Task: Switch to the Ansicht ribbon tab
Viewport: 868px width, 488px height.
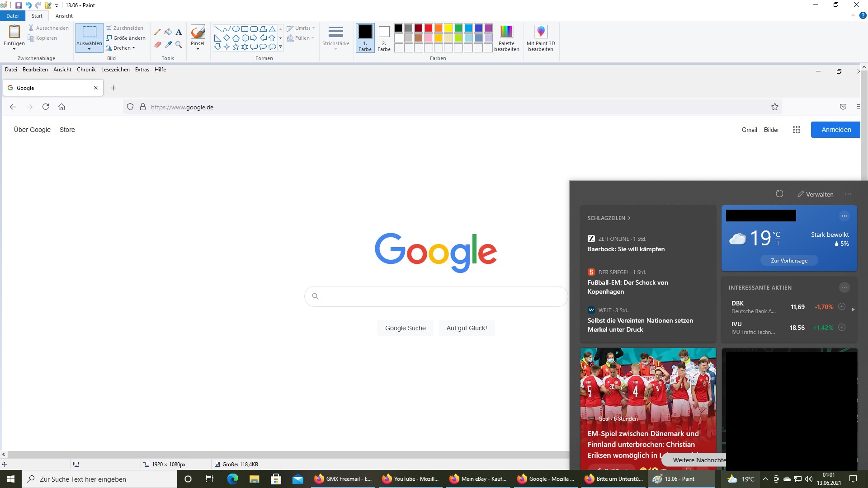Action: 64,16
